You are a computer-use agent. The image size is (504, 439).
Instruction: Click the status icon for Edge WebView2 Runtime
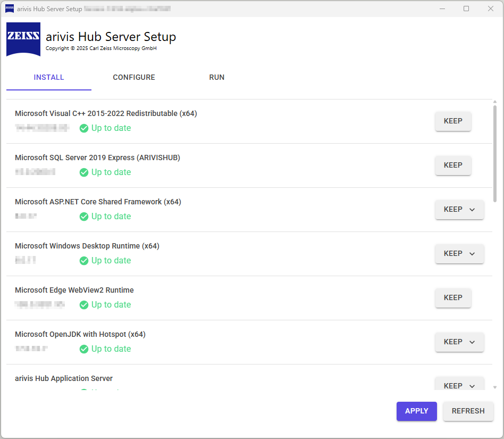click(84, 304)
